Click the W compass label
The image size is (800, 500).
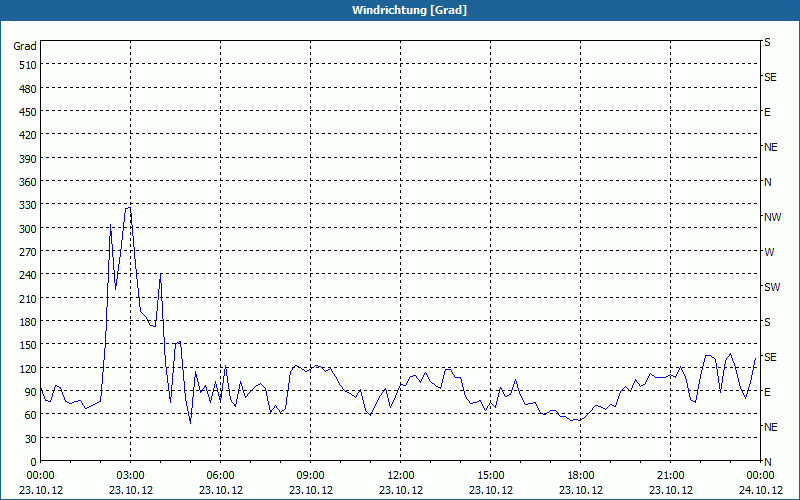click(769, 252)
